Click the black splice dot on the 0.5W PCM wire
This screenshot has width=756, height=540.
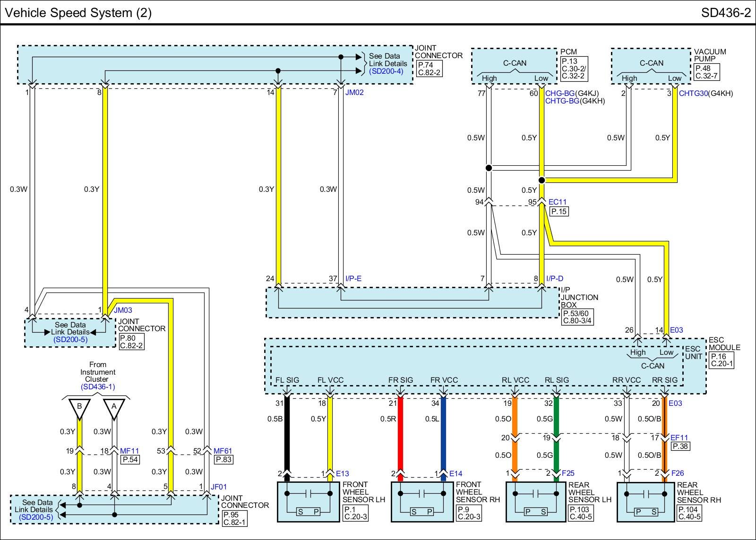(x=489, y=168)
